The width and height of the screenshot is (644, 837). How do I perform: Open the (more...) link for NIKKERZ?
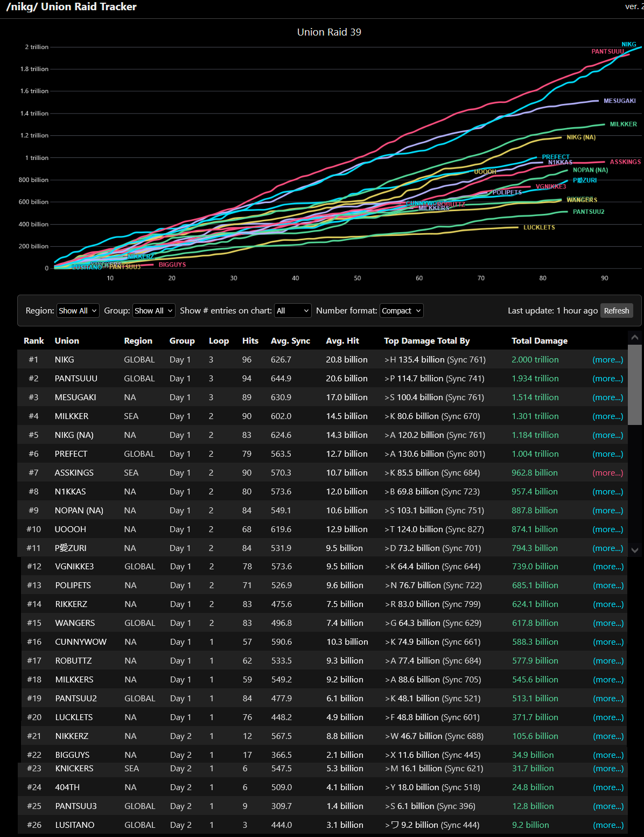[x=608, y=736]
